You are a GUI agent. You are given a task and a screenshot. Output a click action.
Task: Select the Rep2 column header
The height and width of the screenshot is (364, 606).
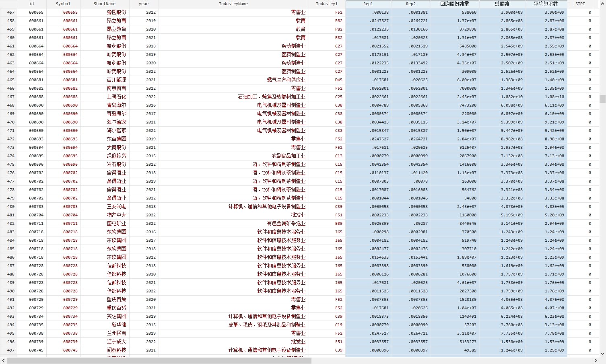[x=411, y=4]
